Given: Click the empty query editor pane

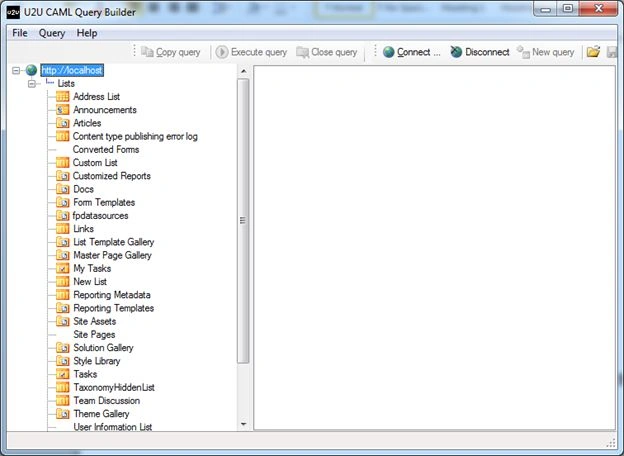Looking at the screenshot, I should pyautogui.click(x=435, y=247).
